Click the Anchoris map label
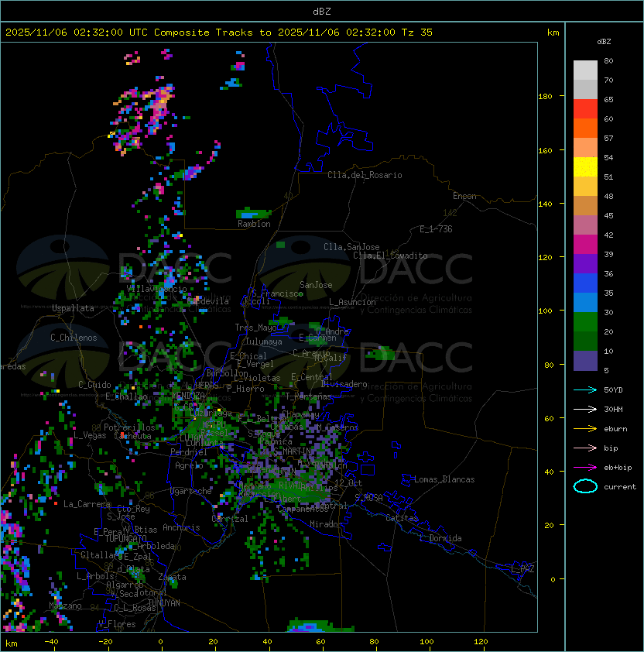The image size is (644, 652). (181, 527)
